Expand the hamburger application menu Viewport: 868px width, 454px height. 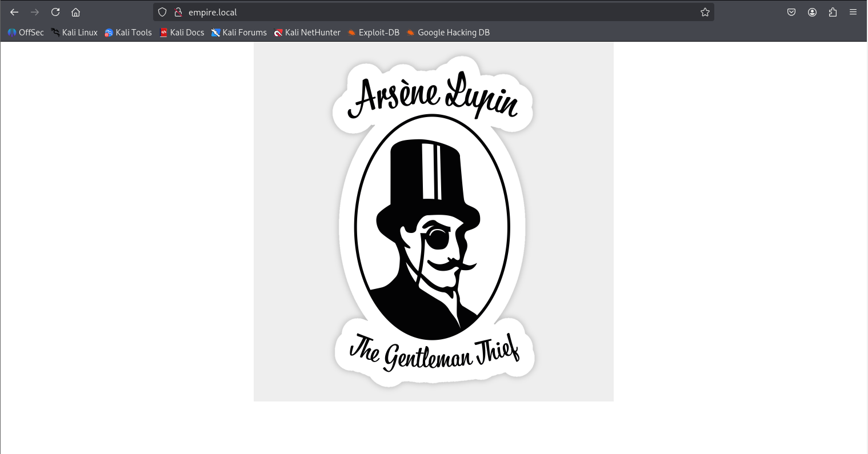tap(853, 12)
